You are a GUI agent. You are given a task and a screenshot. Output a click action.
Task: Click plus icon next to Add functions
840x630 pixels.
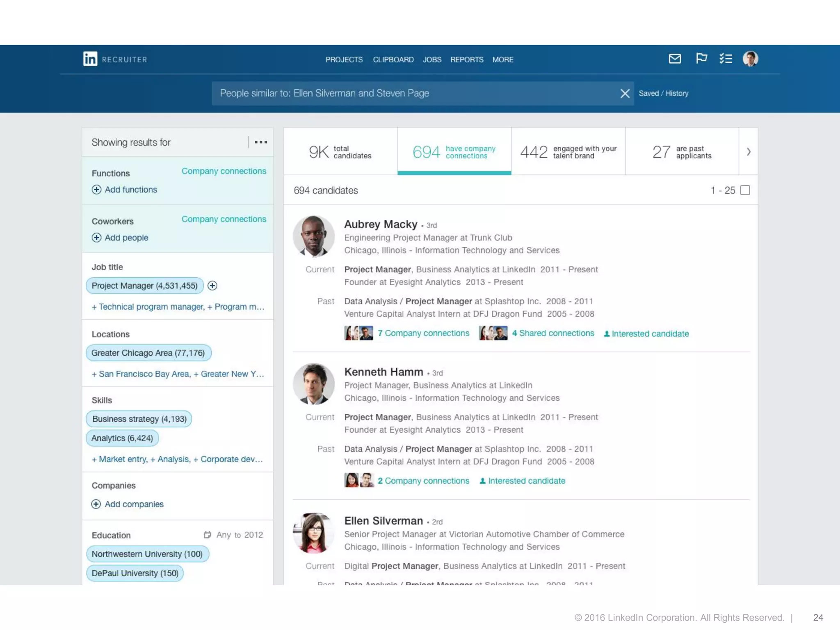pos(96,189)
